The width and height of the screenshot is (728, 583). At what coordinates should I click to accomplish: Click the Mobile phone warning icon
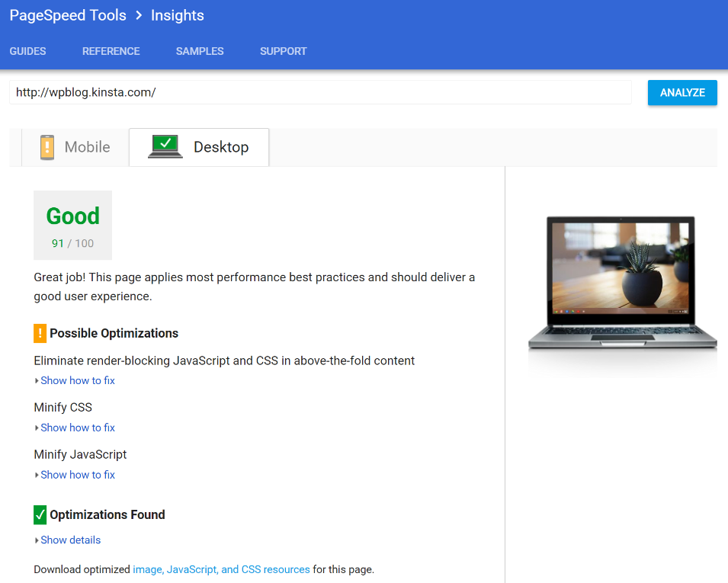(47, 147)
